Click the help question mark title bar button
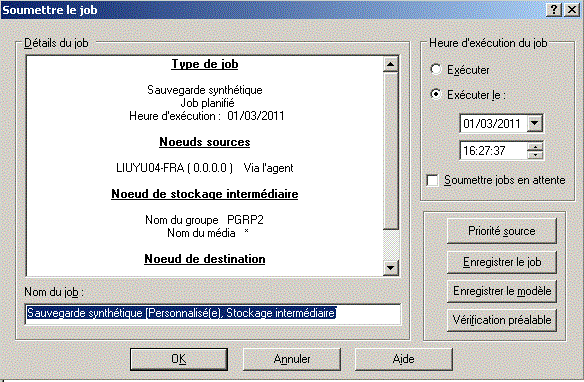This screenshot has width=584, height=382. 554,9
